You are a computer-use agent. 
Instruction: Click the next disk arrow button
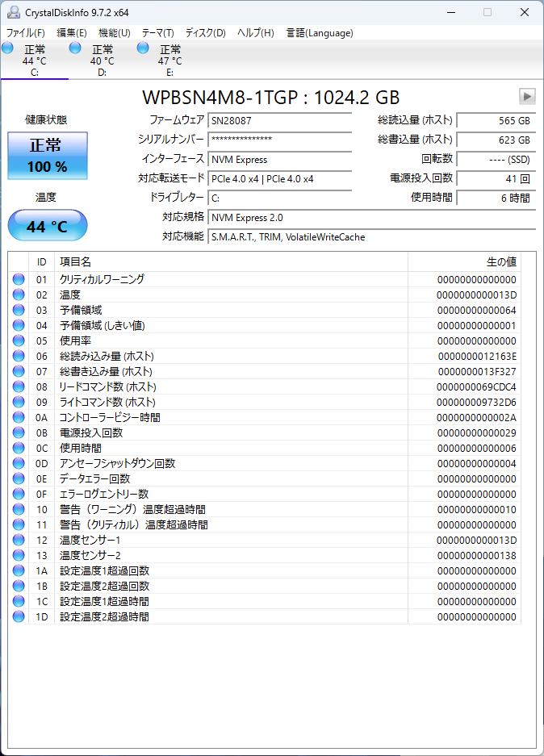tap(527, 97)
